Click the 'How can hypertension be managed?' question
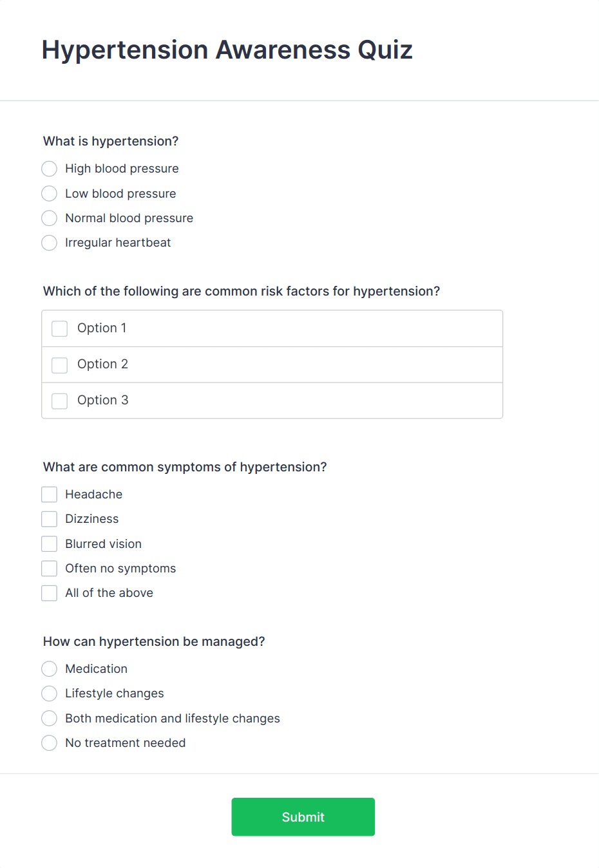599x868 pixels. (154, 641)
